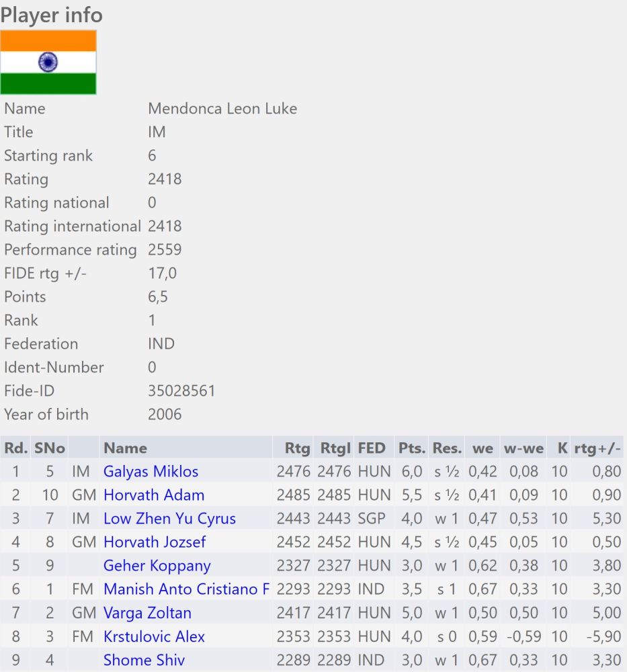The width and height of the screenshot is (627, 672).
Task: Open Krstulovic Alex player link
Action: pos(154,636)
